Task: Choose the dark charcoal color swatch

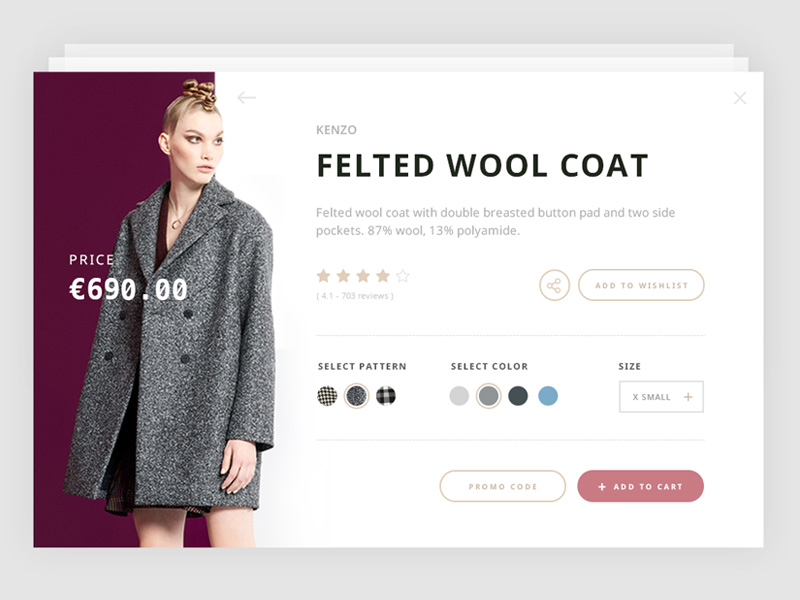Action: (x=518, y=396)
